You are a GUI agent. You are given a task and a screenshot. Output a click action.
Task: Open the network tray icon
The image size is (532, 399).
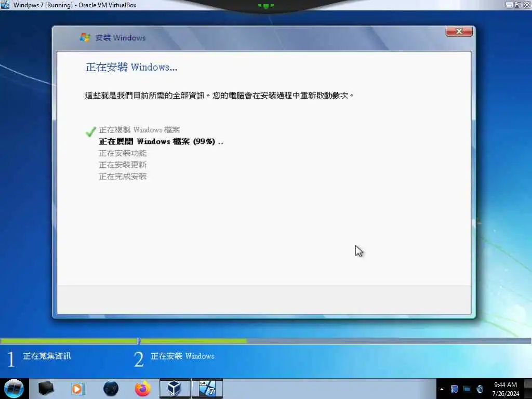[467, 389]
